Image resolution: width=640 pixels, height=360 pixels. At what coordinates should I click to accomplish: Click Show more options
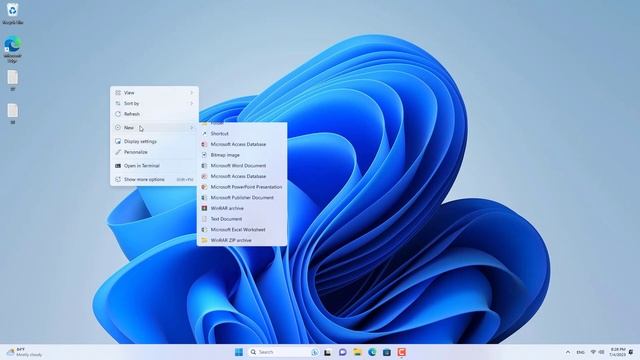pos(154,179)
